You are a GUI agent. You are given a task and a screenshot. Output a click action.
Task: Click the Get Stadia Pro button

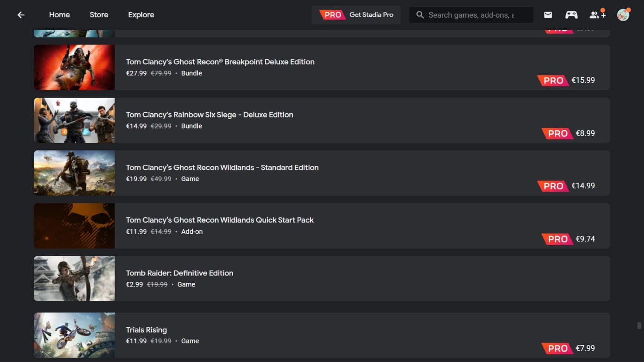click(x=356, y=15)
